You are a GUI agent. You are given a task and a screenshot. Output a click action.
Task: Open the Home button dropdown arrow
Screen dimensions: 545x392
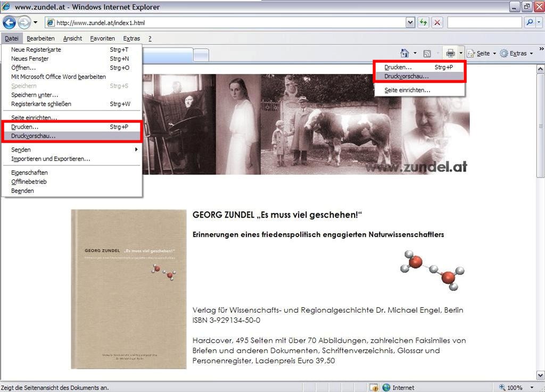tap(415, 53)
